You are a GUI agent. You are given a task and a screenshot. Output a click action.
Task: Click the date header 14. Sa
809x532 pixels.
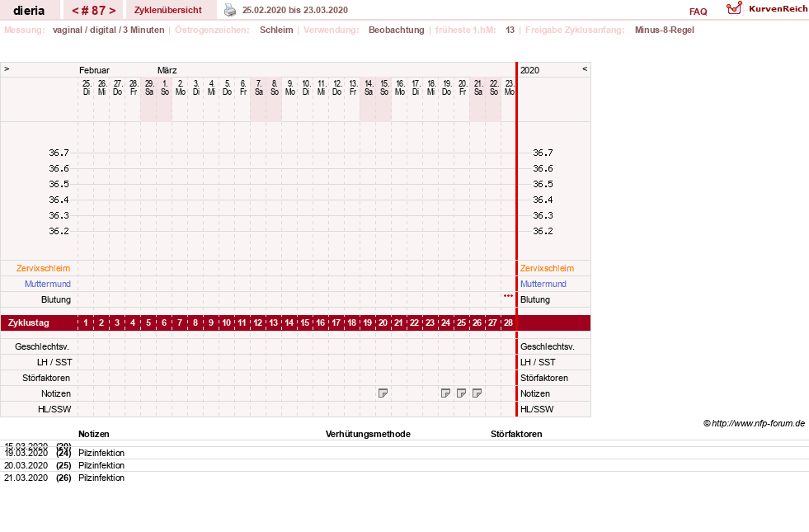click(x=369, y=87)
